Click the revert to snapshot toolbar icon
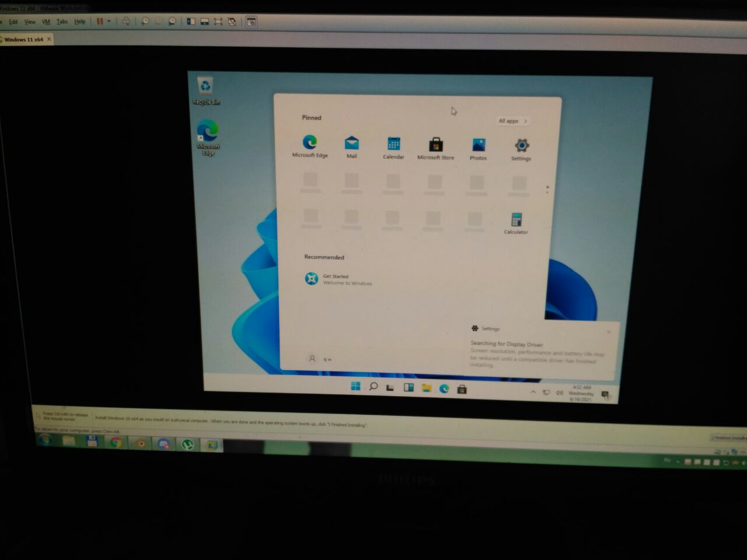Viewport: 747px width, 560px height. coord(159,22)
